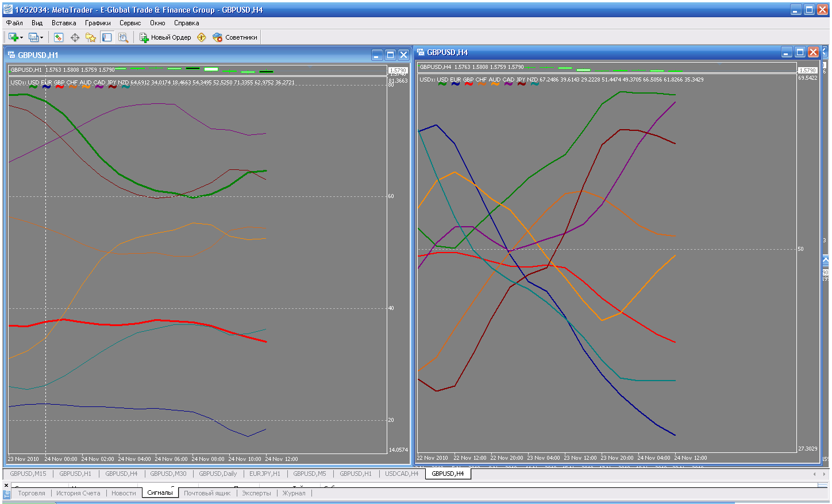Open a new chart with the toolbar icon
The width and height of the screenshot is (832, 504).
click(13, 37)
